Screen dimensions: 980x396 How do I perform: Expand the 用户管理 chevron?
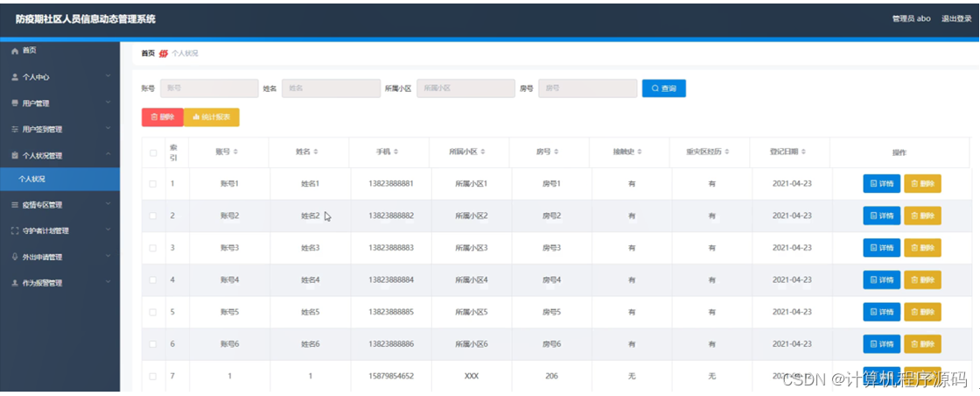pos(108,103)
